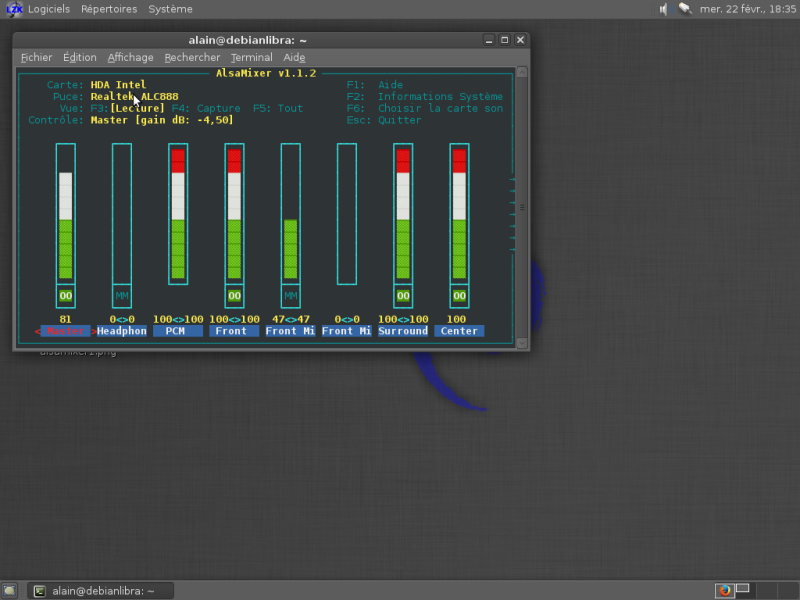Open the Logiciels applications menu

coord(49,9)
